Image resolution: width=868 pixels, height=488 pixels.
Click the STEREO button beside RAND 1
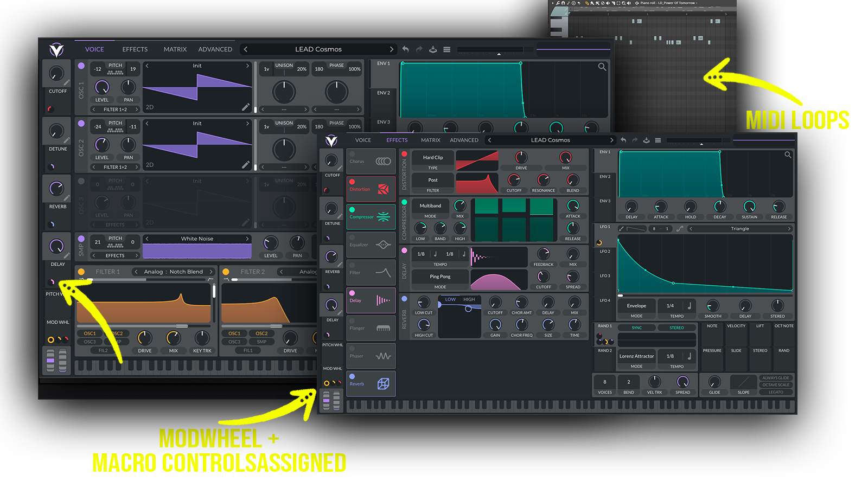[676, 328]
